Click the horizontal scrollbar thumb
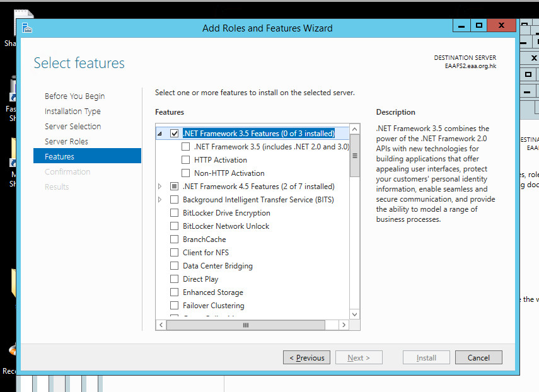This screenshot has height=392, width=539. [246, 325]
